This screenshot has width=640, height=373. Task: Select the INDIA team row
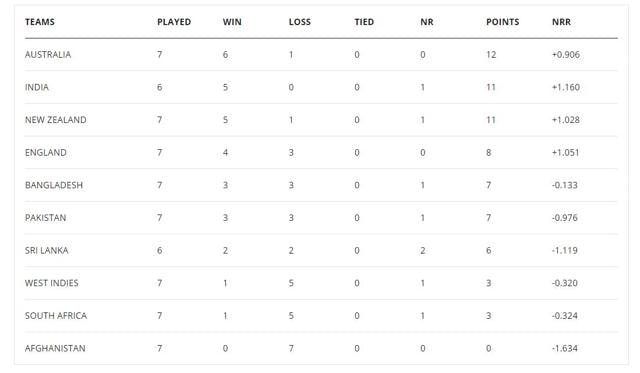click(321, 87)
